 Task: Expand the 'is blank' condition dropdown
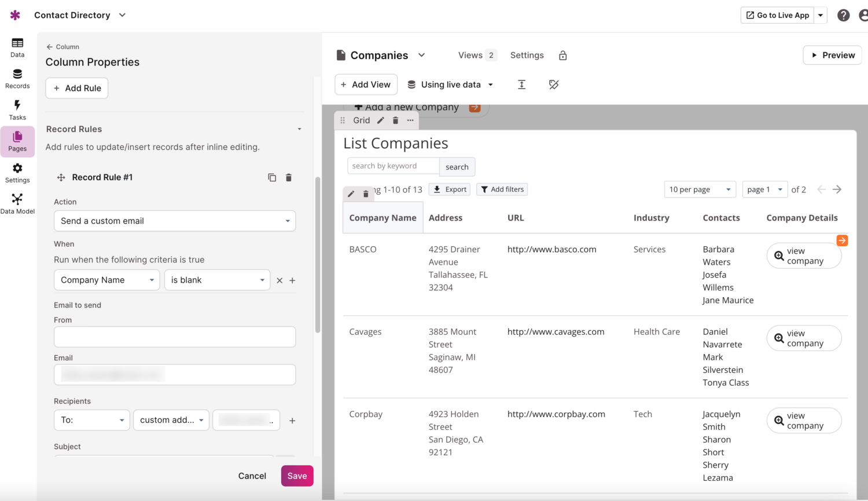(x=217, y=280)
